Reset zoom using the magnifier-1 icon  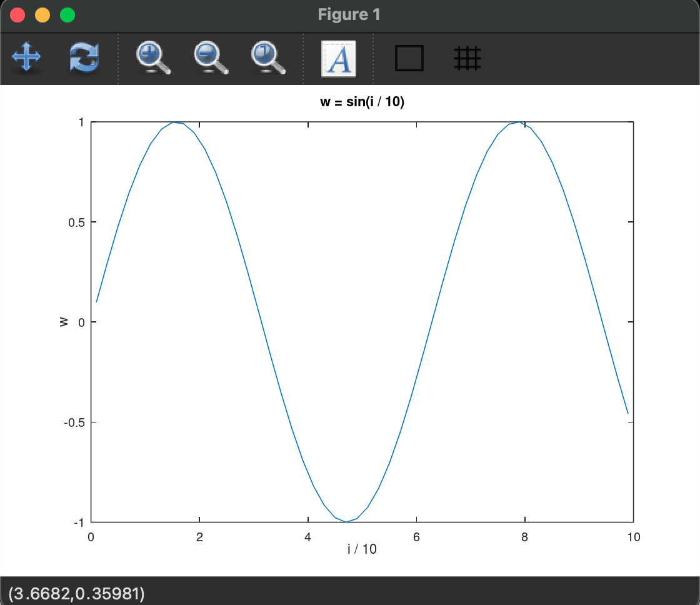pos(266,57)
